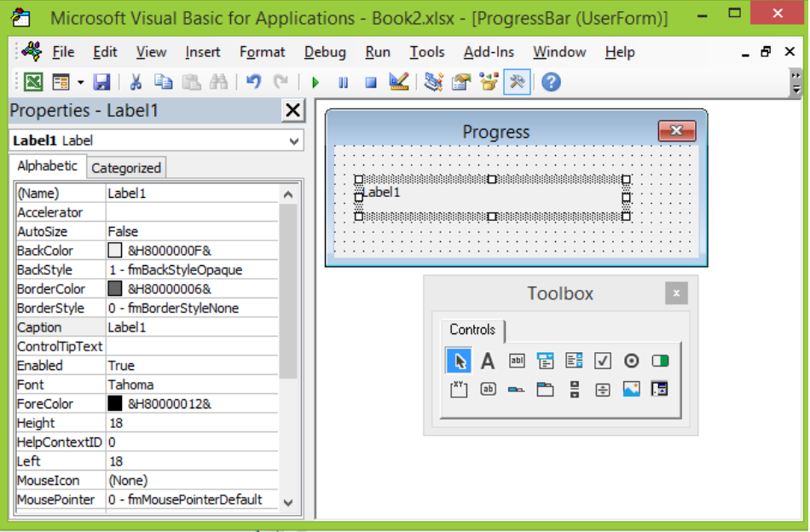Click the Copy toolbar icon
Screen dimensions: 810x532
pyautogui.click(x=164, y=82)
